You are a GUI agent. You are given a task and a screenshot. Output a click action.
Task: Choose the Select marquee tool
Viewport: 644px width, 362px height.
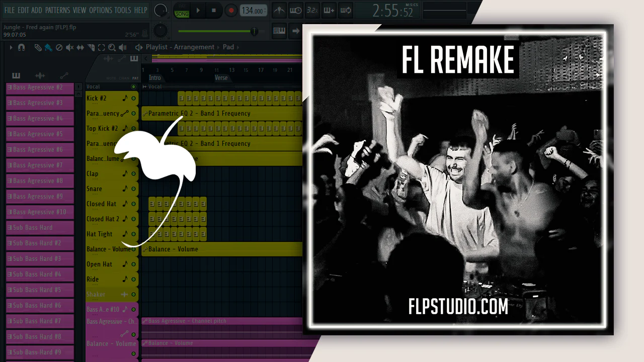coord(101,47)
